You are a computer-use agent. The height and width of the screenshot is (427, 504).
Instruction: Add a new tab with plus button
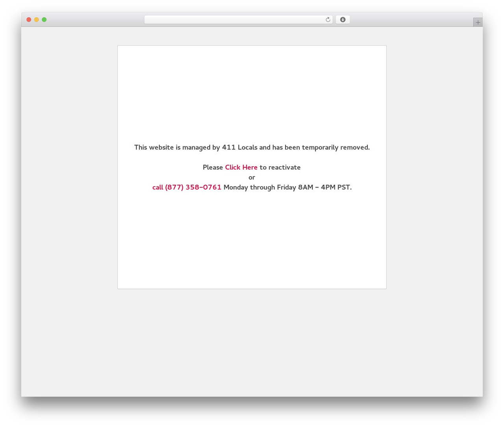478,22
